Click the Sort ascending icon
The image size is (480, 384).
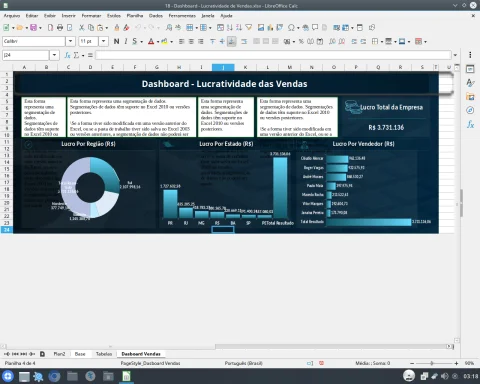coord(230,28)
